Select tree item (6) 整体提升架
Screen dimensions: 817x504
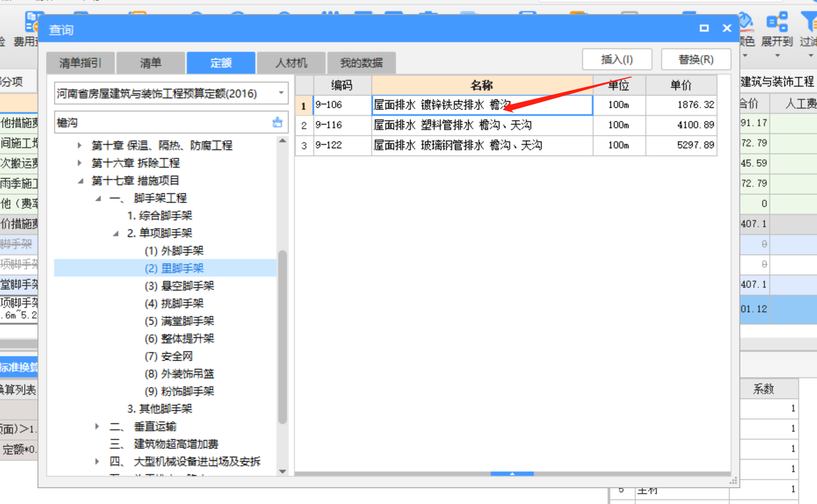pyautogui.click(x=179, y=339)
